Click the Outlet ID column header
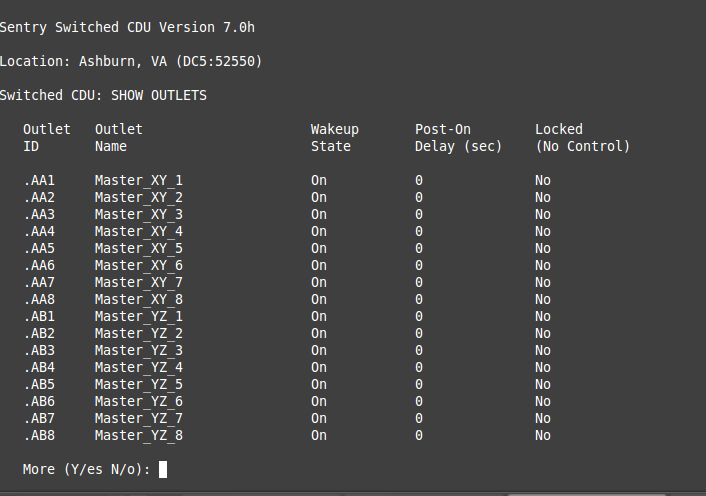 pyautogui.click(x=47, y=138)
